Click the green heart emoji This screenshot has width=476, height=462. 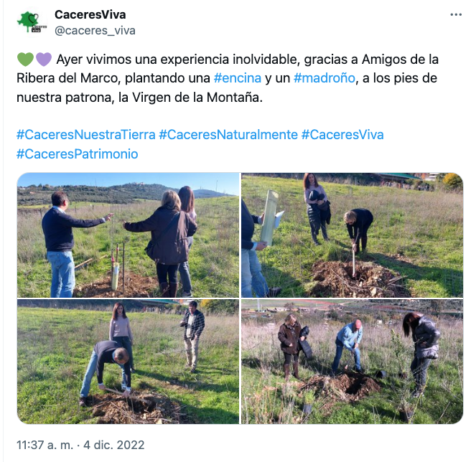tap(25, 59)
